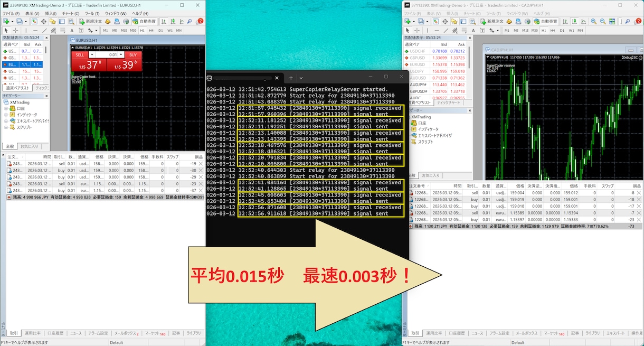Image resolution: width=644 pixels, height=346 pixels.
Task: Pick the horizontal line tool in left terminal
Action: pyautogui.click(x=35, y=31)
